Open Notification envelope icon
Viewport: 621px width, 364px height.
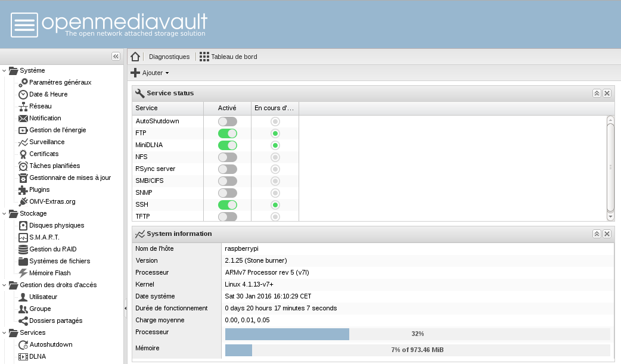tap(23, 118)
